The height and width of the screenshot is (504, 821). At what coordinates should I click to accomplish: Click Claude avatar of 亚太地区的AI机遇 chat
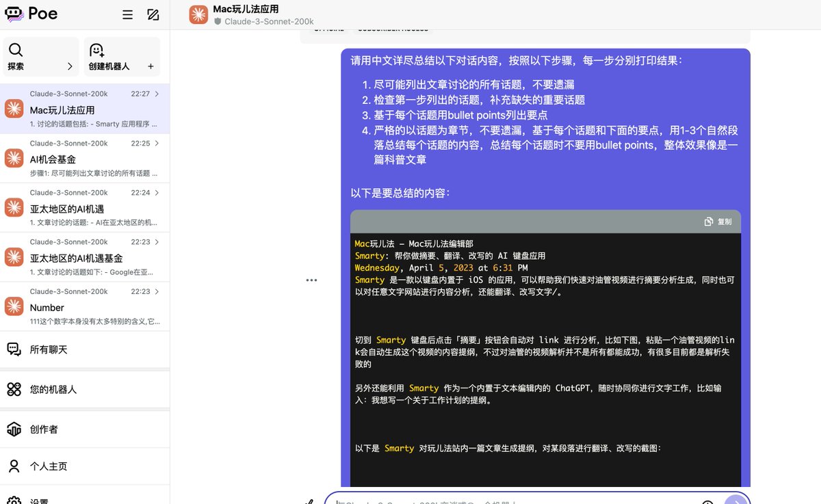pyautogui.click(x=14, y=207)
